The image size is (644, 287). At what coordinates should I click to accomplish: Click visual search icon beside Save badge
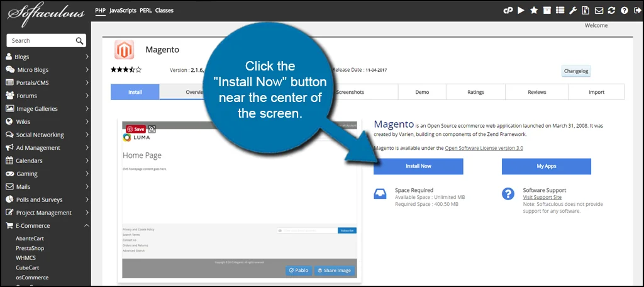tap(152, 129)
